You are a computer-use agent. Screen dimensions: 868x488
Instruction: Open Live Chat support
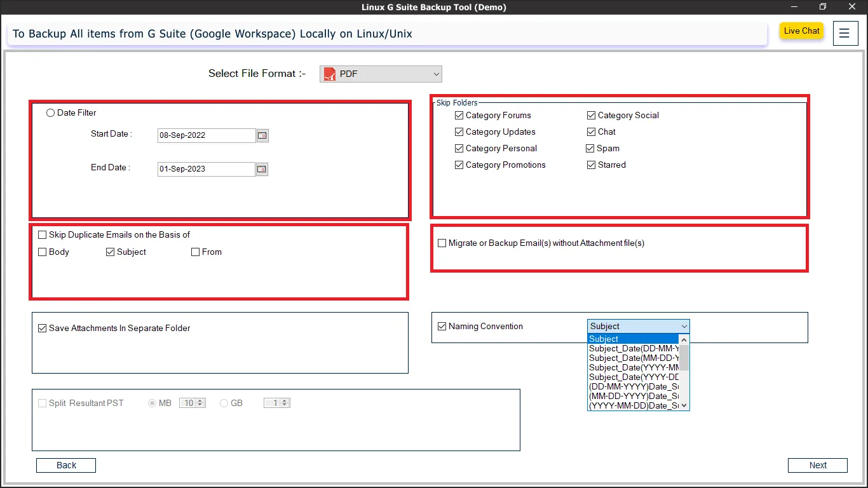[x=801, y=31]
